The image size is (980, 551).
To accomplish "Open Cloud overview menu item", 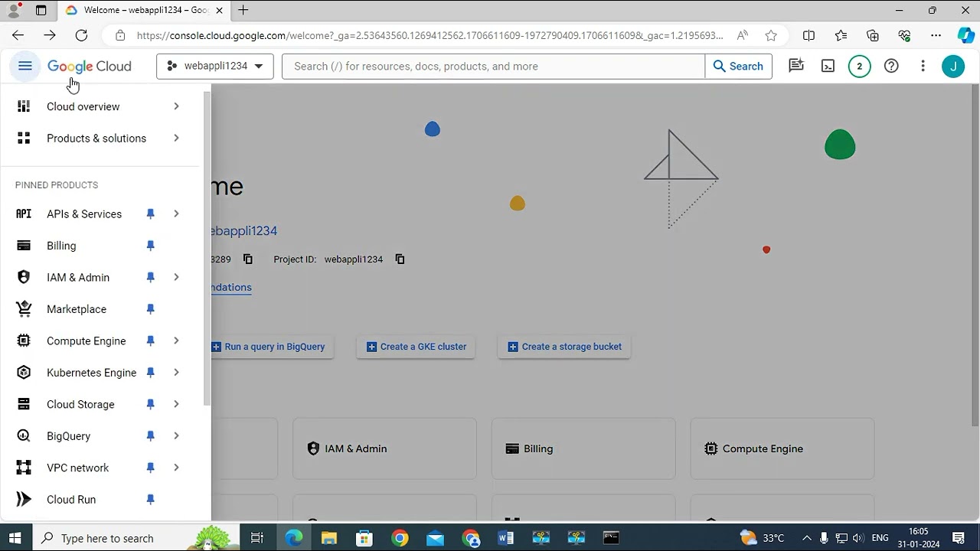I will click(x=101, y=106).
